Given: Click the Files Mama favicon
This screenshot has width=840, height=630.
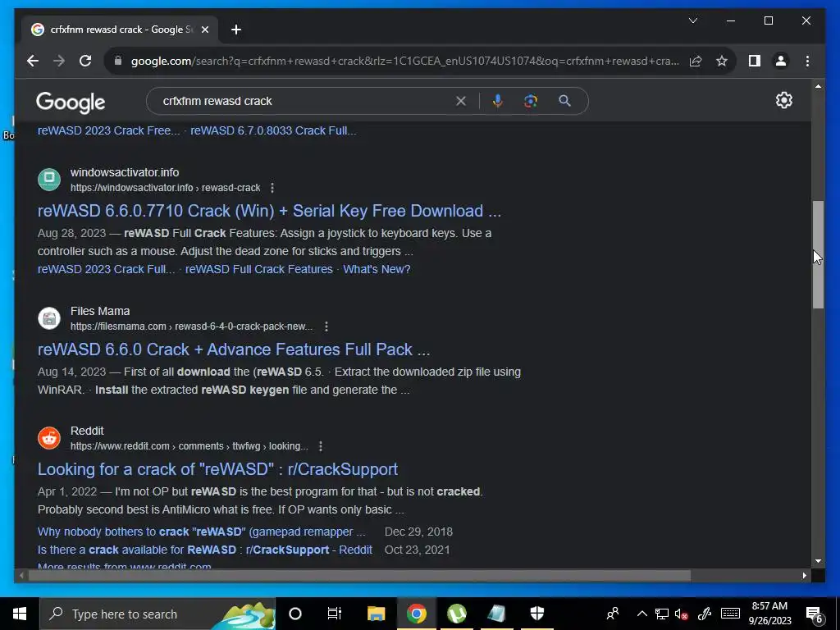Looking at the screenshot, I should 49,318.
